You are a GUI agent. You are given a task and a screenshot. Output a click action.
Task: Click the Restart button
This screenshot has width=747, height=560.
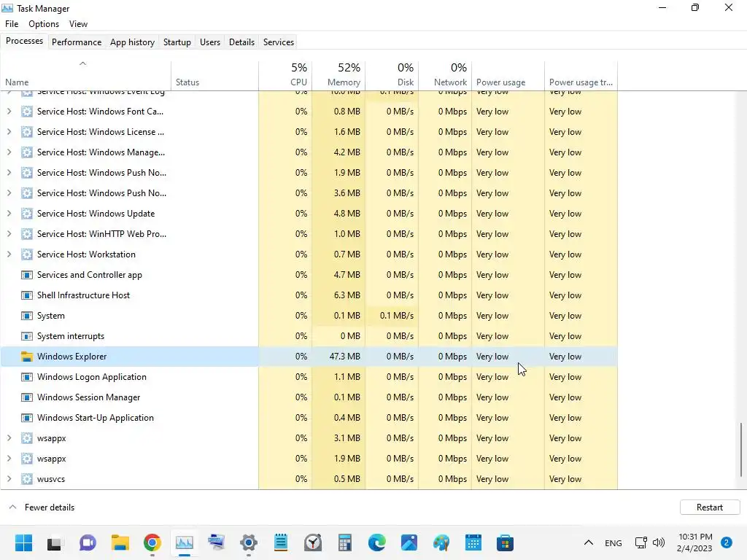coord(710,507)
